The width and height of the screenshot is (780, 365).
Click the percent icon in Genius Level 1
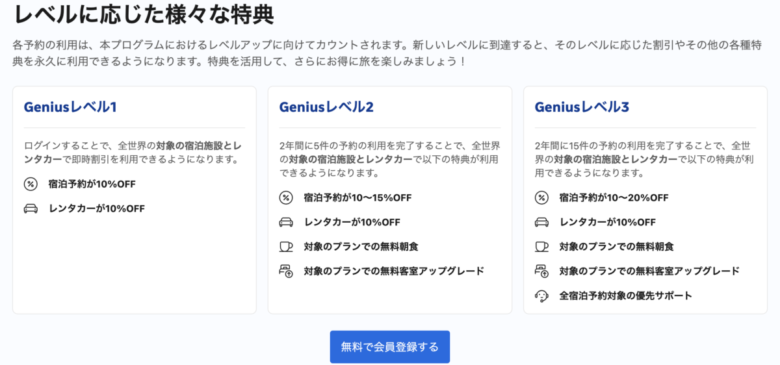tap(31, 184)
